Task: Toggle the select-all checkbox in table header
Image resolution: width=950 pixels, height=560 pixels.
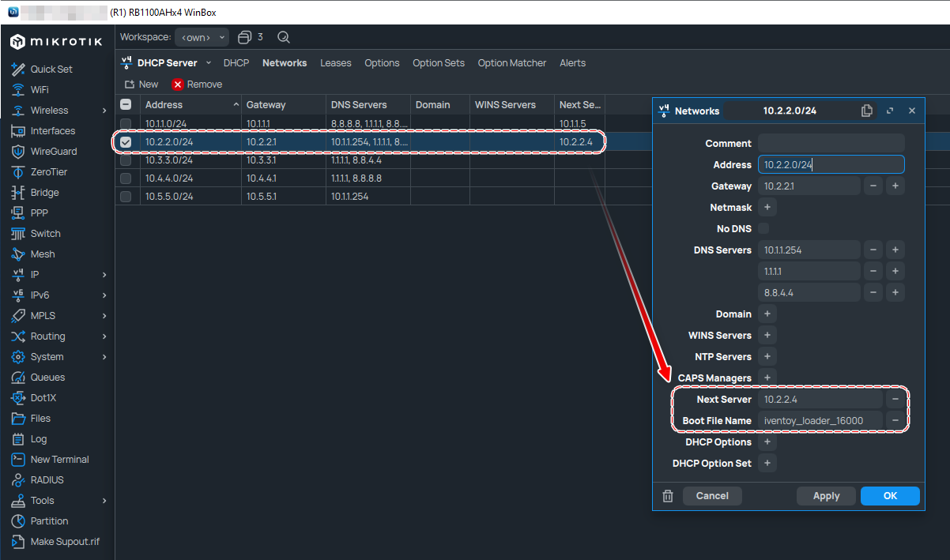Action: click(x=126, y=104)
